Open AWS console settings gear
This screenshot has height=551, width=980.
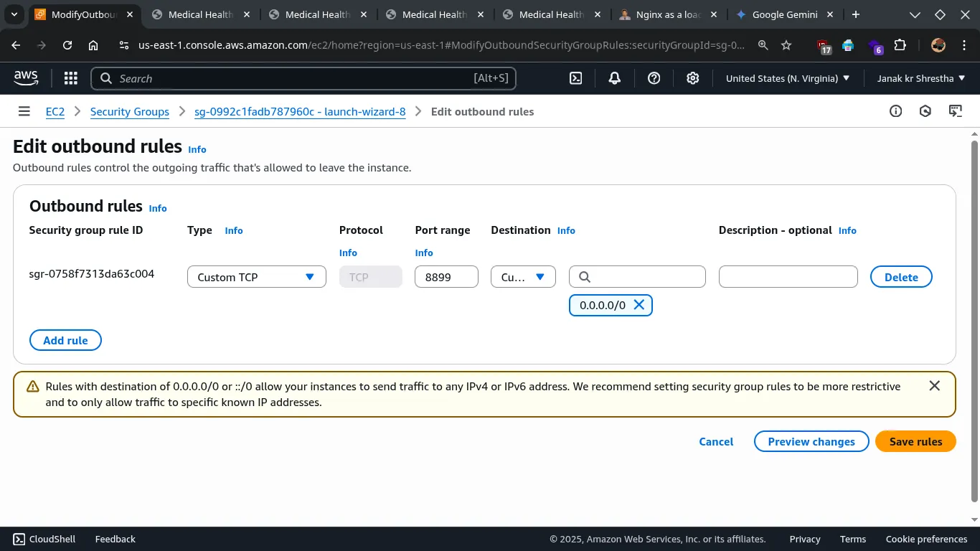692,78
